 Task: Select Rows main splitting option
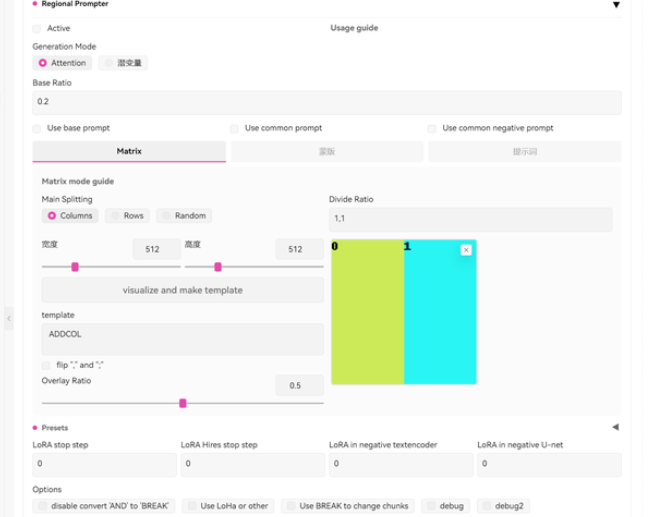point(114,216)
